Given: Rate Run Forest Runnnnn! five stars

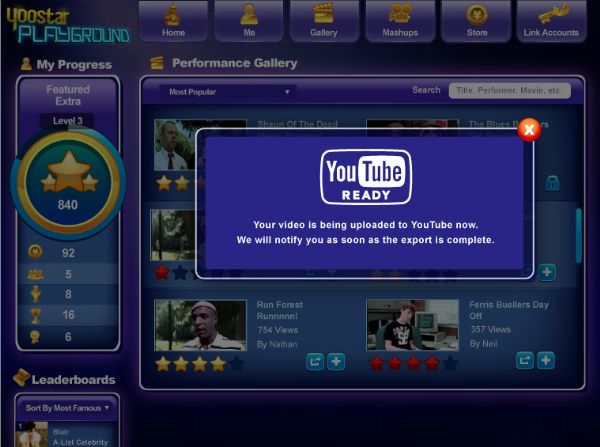Looking at the screenshot, I should click(x=236, y=364).
